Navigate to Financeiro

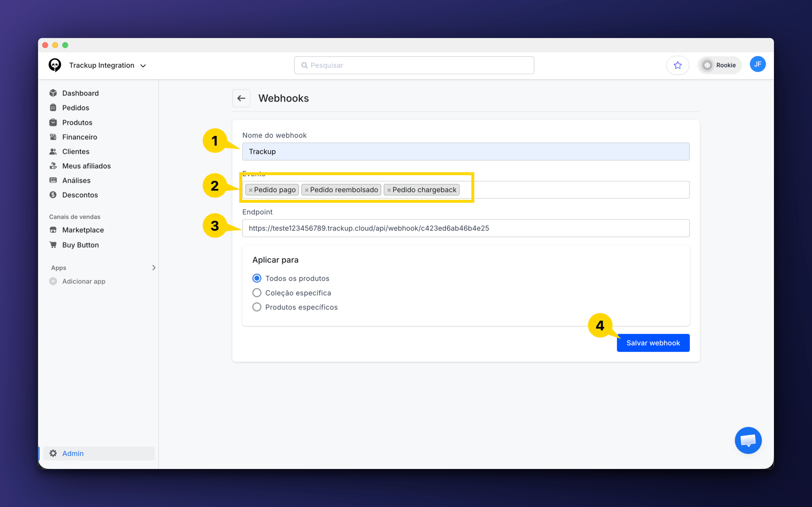[80, 137]
